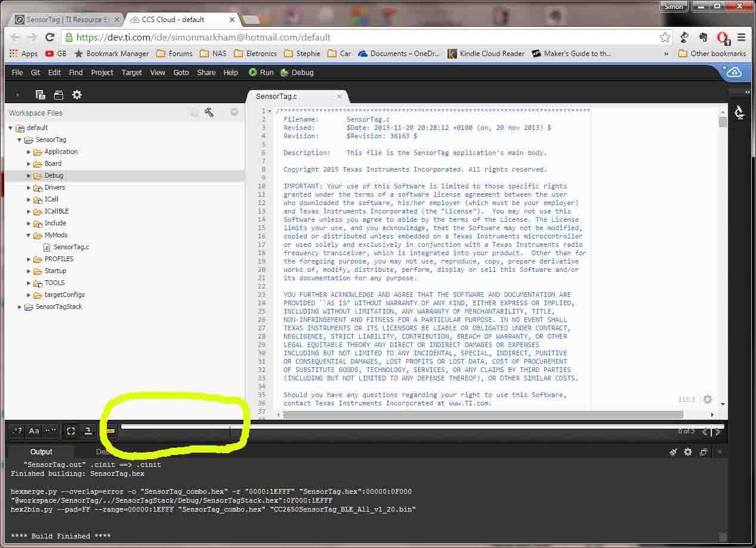Click the find search input field

[394, 431]
